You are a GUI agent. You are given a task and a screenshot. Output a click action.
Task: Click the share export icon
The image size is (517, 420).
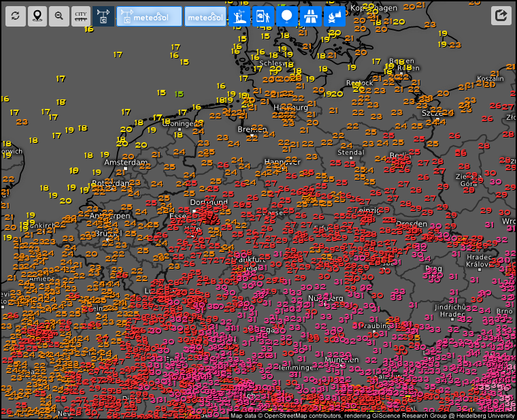(501, 16)
